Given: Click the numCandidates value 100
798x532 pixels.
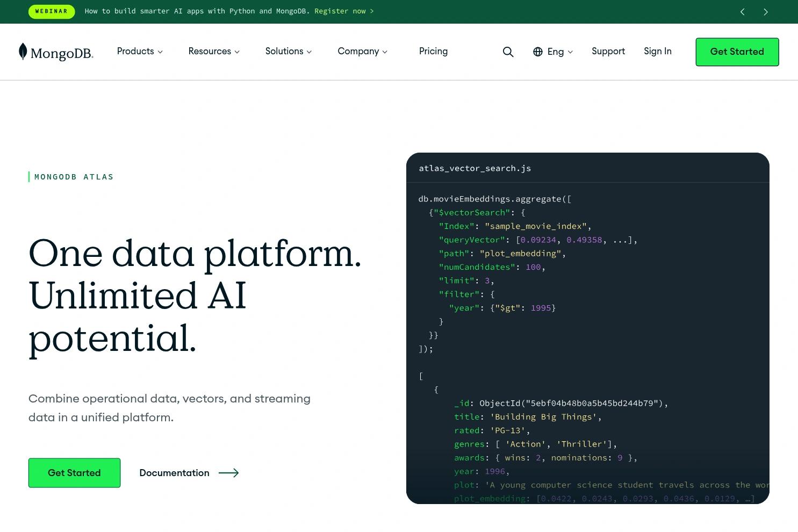Looking at the screenshot, I should tap(533, 267).
